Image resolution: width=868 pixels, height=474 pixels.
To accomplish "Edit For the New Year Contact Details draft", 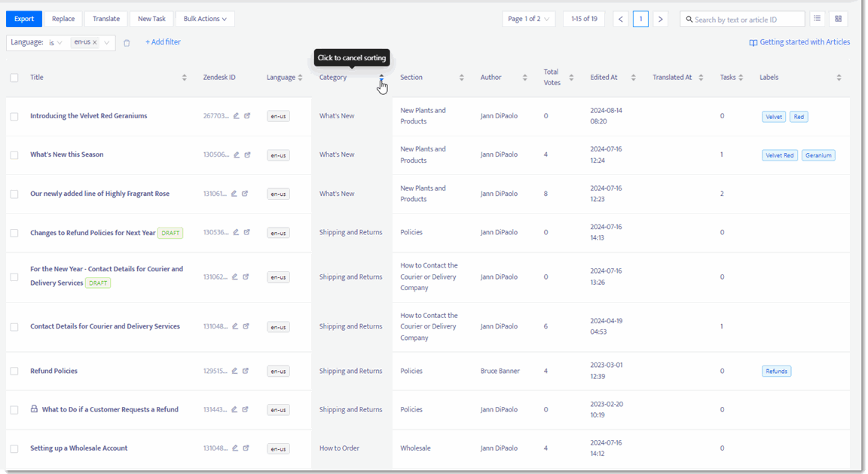I will tap(235, 277).
